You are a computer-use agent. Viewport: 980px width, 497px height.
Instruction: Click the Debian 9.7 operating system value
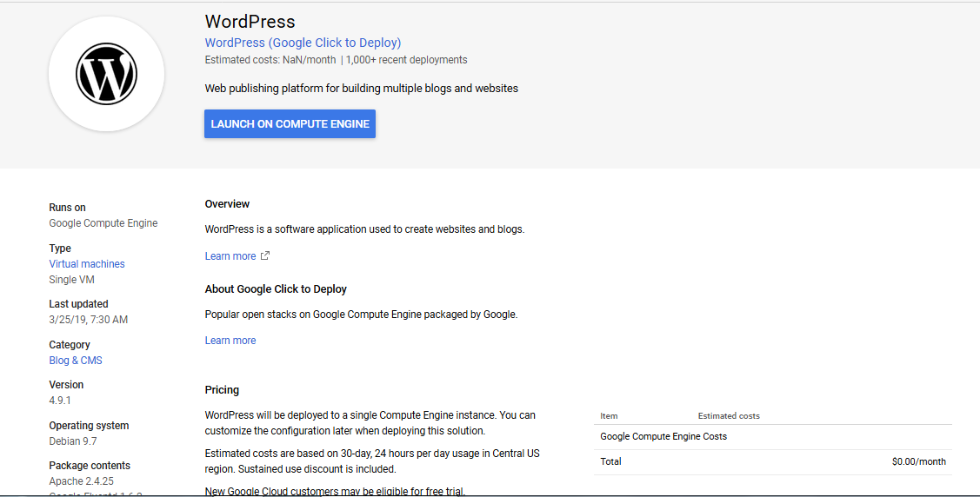tap(73, 441)
